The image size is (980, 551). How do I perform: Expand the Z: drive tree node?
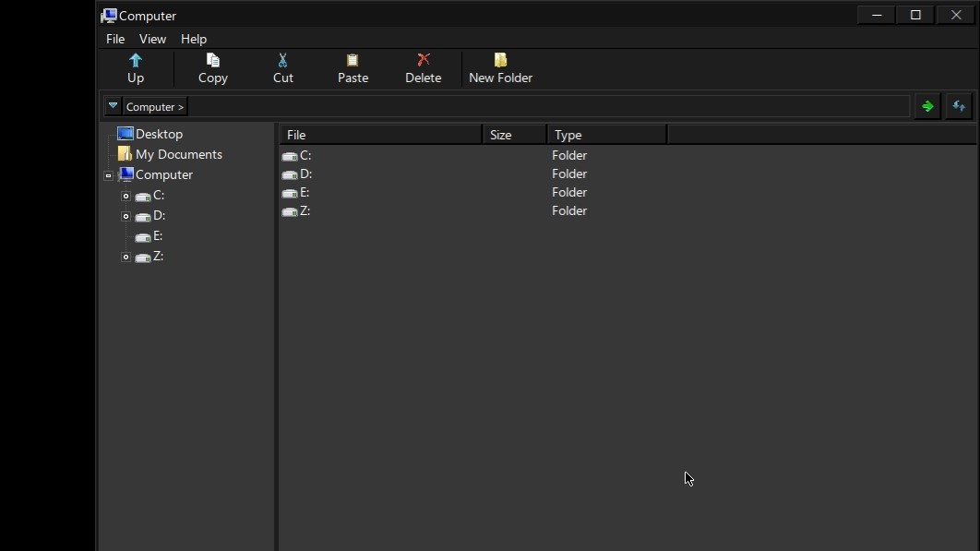point(126,257)
